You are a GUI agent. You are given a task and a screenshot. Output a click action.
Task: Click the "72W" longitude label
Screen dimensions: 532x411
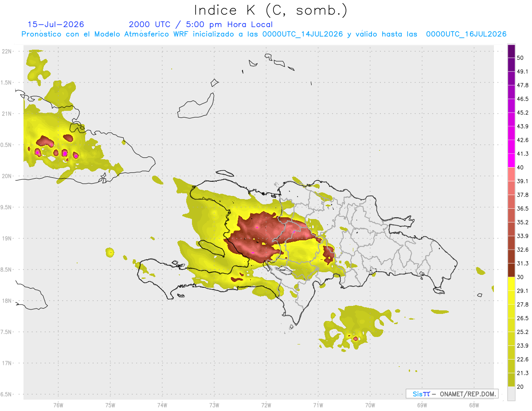point(266,405)
